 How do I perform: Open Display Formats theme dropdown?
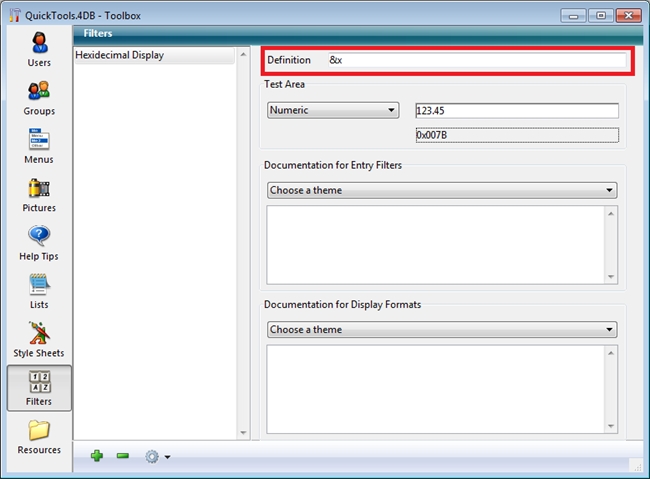tap(441, 329)
